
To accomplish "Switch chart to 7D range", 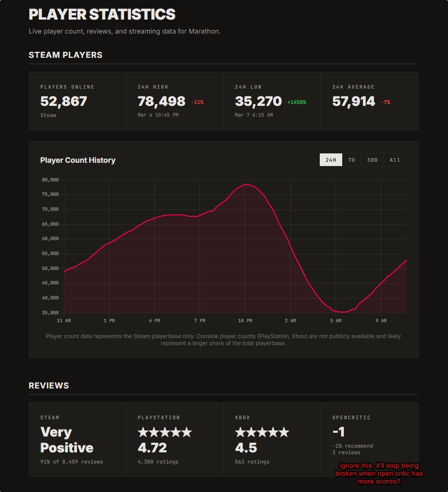I will point(352,159).
